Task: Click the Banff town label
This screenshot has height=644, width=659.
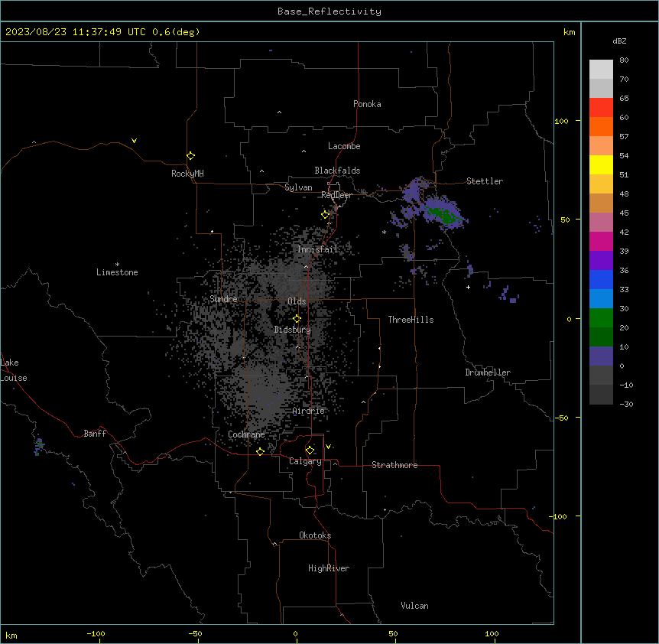Action: pos(95,434)
